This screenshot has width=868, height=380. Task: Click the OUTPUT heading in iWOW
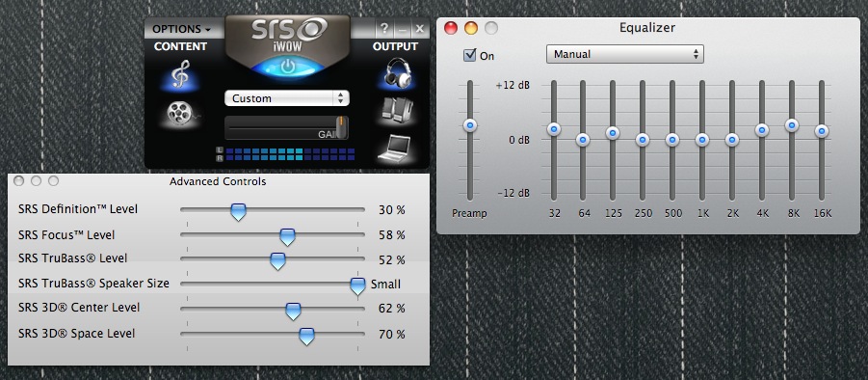point(395,46)
